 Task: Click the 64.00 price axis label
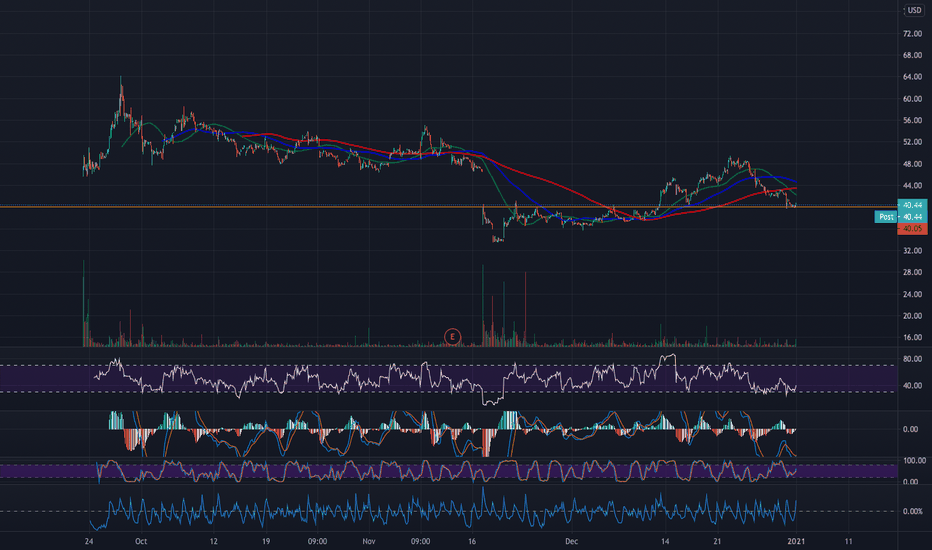tap(912, 77)
